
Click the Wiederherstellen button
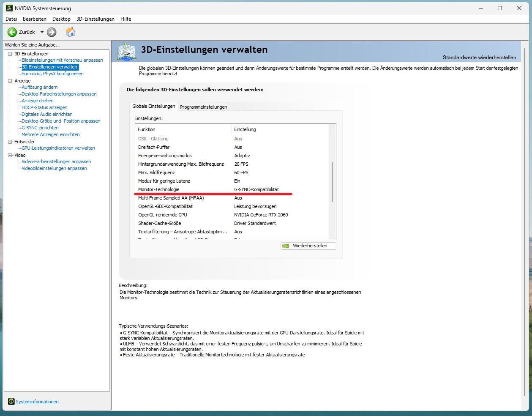pyautogui.click(x=308, y=246)
